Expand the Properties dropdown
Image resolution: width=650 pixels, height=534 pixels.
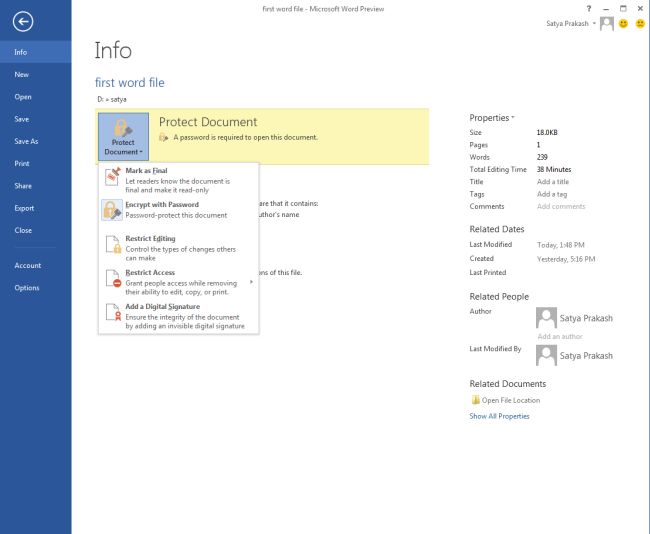(x=492, y=118)
